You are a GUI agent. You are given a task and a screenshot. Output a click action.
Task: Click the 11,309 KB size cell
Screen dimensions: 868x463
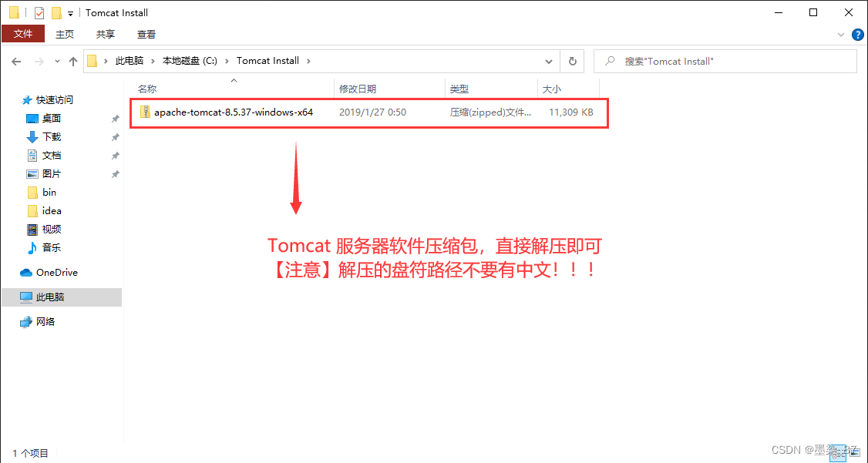click(570, 112)
